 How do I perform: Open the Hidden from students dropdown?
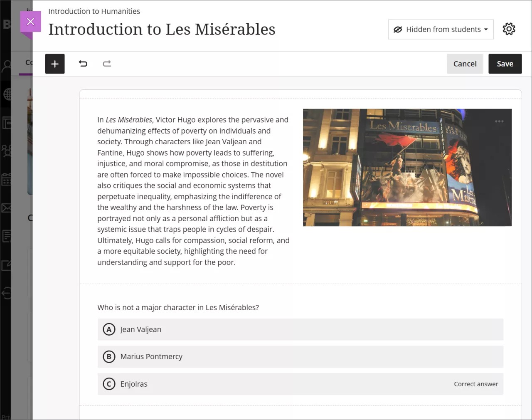pyautogui.click(x=440, y=29)
